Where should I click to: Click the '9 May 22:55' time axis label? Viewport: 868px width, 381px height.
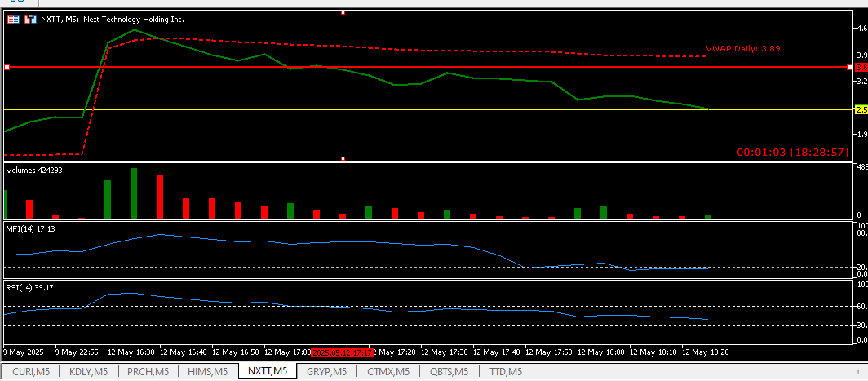point(77,352)
